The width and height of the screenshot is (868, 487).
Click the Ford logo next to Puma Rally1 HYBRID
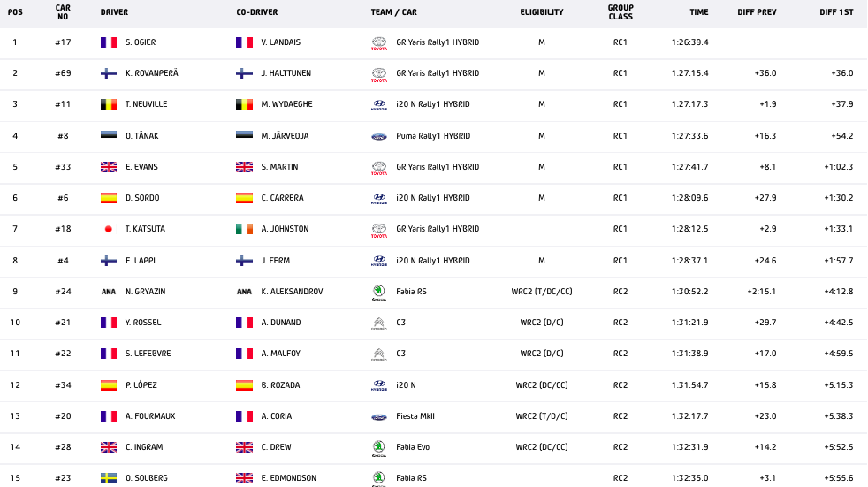pos(379,136)
